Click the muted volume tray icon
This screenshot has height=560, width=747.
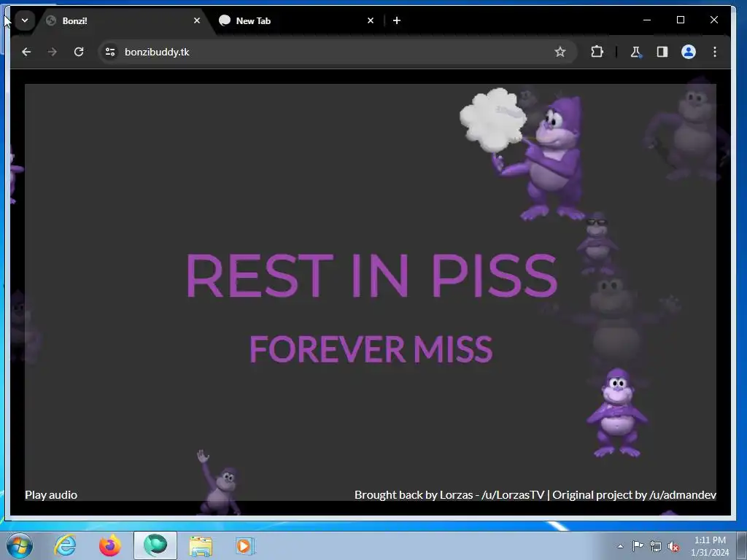[x=673, y=547]
